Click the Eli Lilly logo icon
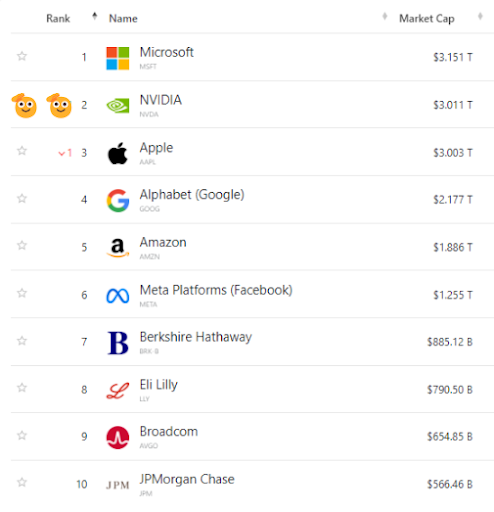The height and width of the screenshot is (512, 494). 118,391
